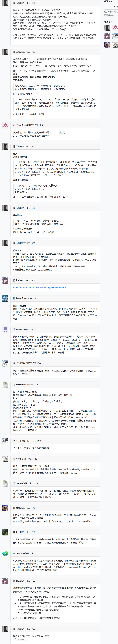Open the SIRENS username on the 17:10 comment
The image size is (118, 644).
[x=19, y=384]
